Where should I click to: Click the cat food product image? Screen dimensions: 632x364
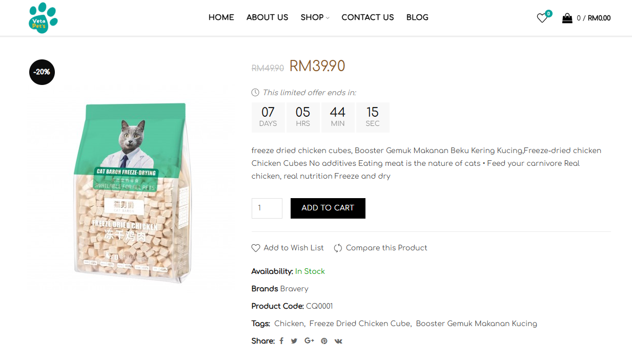click(133, 192)
